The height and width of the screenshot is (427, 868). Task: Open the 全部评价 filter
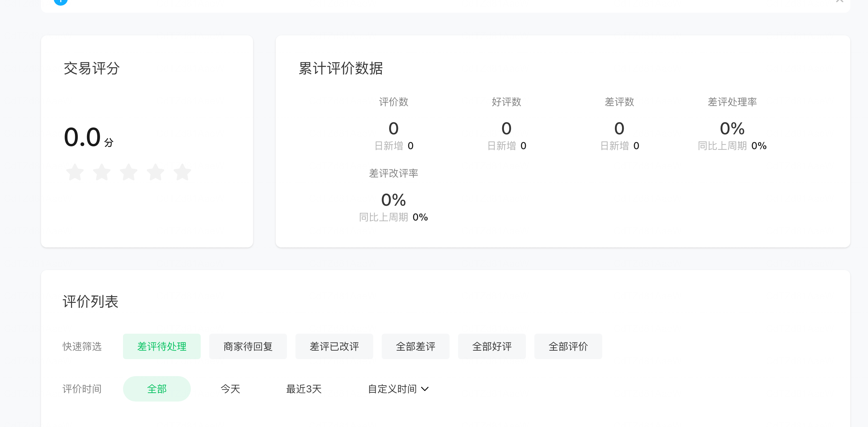point(568,346)
